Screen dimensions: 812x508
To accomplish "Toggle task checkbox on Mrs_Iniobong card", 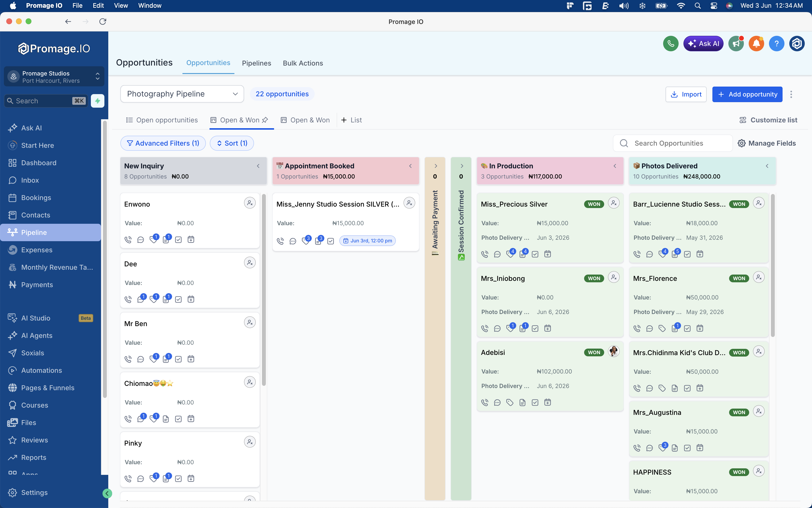I will (535, 328).
